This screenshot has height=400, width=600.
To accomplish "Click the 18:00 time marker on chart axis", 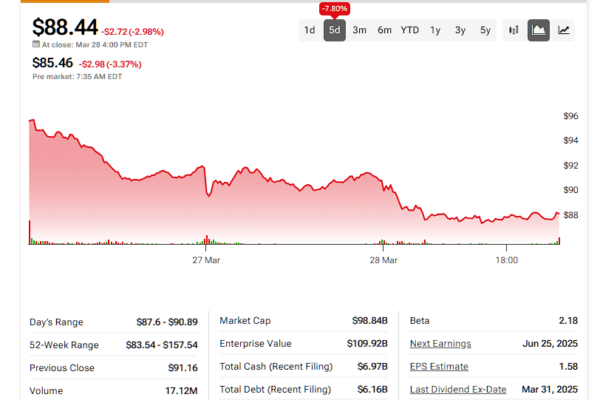I will tap(507, 260).
